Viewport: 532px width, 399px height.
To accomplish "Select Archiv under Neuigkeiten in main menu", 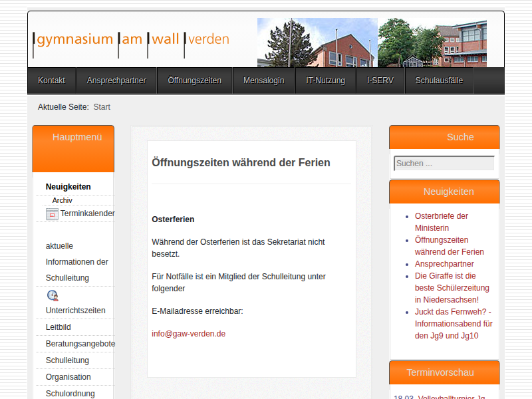I will (x=63, y=200).
